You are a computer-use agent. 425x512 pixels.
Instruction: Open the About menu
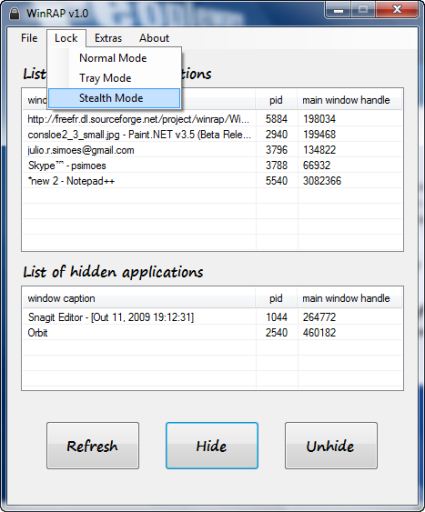154,38
